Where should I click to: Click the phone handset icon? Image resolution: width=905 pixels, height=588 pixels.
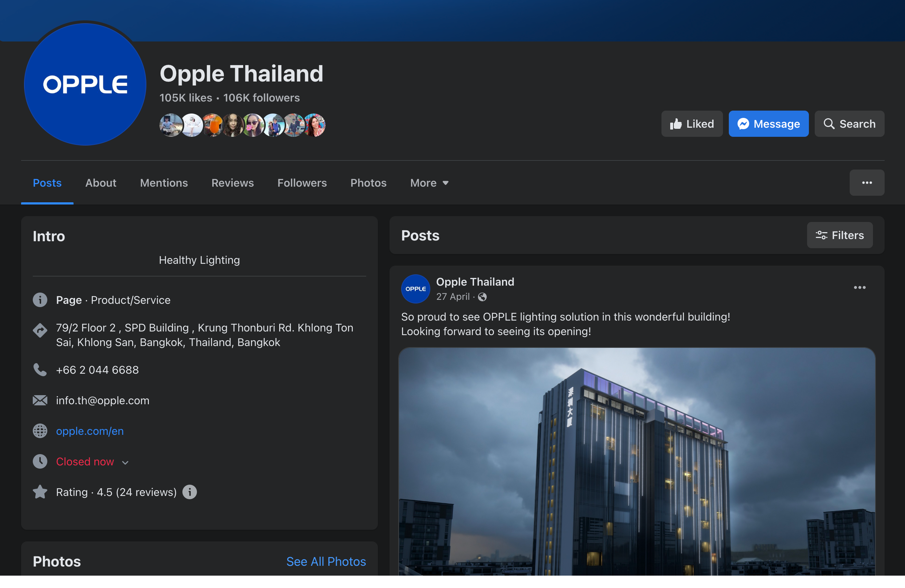[x=40, y=370]
